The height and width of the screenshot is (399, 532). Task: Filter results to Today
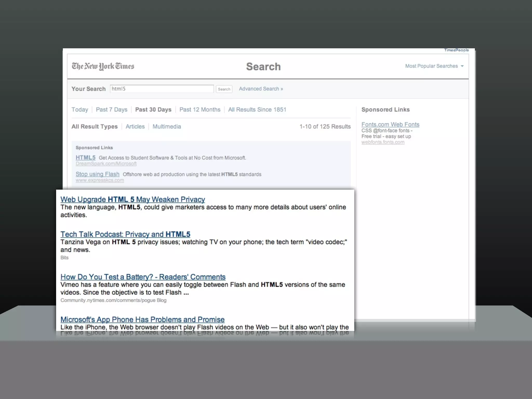[80, 110]
